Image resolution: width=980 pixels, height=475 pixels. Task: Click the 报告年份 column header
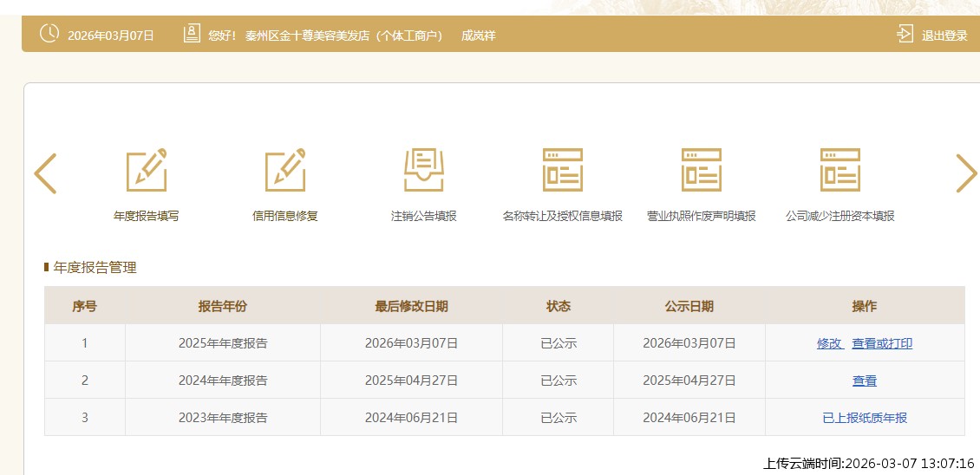223,306
